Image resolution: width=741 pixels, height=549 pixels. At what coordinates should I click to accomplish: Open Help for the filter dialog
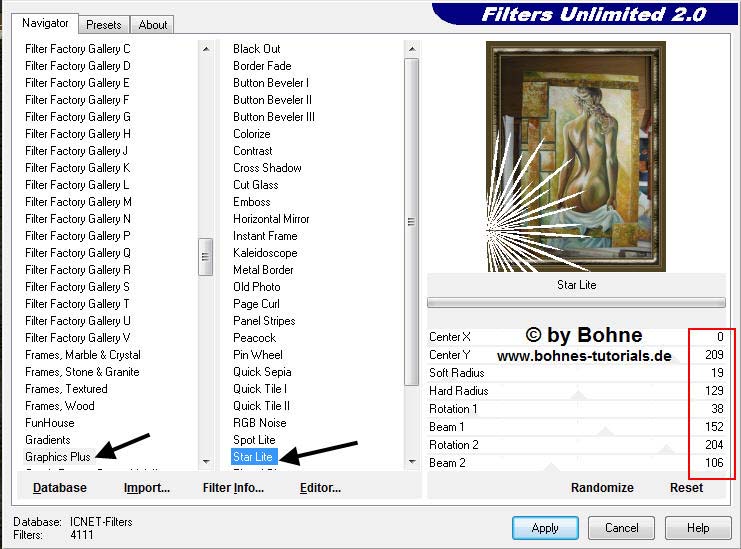[698, 528]
